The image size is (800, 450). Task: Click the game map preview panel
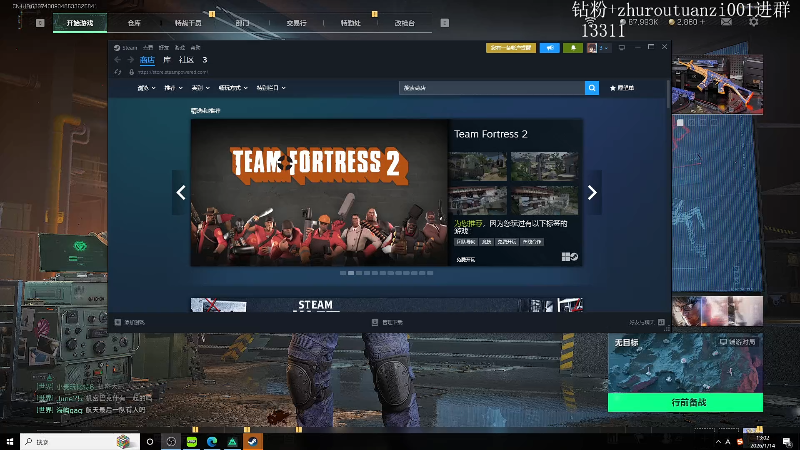click(685, 363)
